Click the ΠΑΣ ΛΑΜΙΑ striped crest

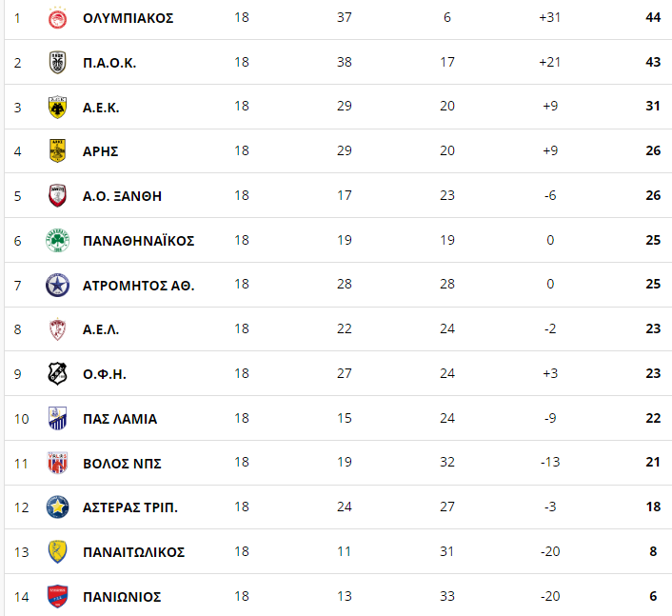[57, 418]
